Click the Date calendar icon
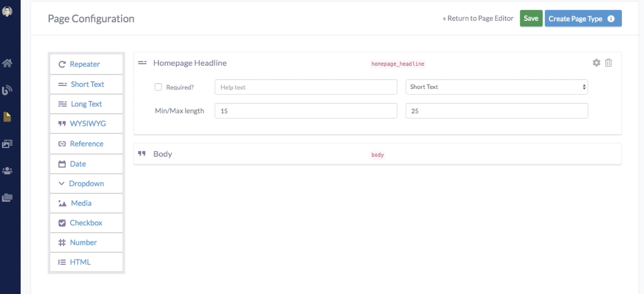This screenshot has height=294, width=644. (62, 164)
